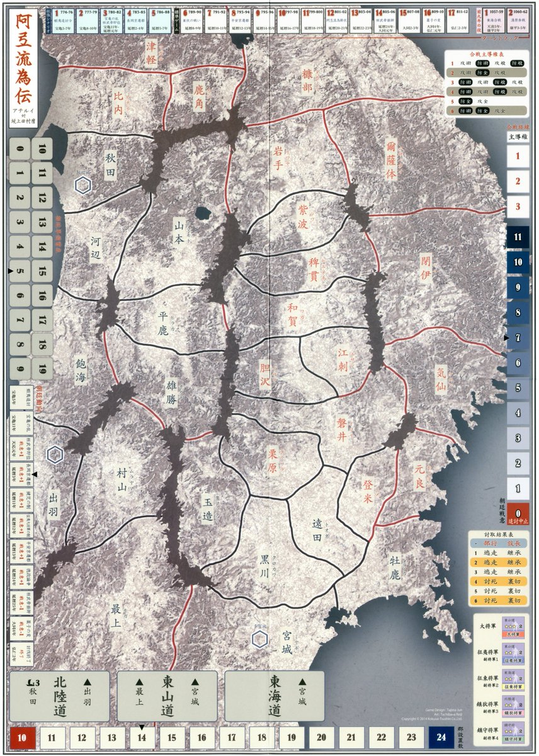The width and height of the screenshot is (539, 756).
Task: Click the 合戦主導権表 table title
Action: [x=487, y=55]
